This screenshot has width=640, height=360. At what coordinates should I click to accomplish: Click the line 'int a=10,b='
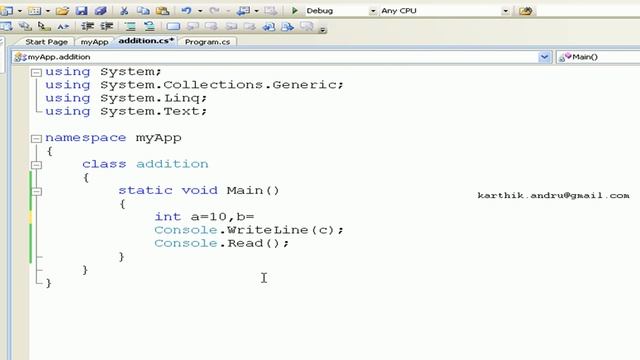tap(204, 217)
